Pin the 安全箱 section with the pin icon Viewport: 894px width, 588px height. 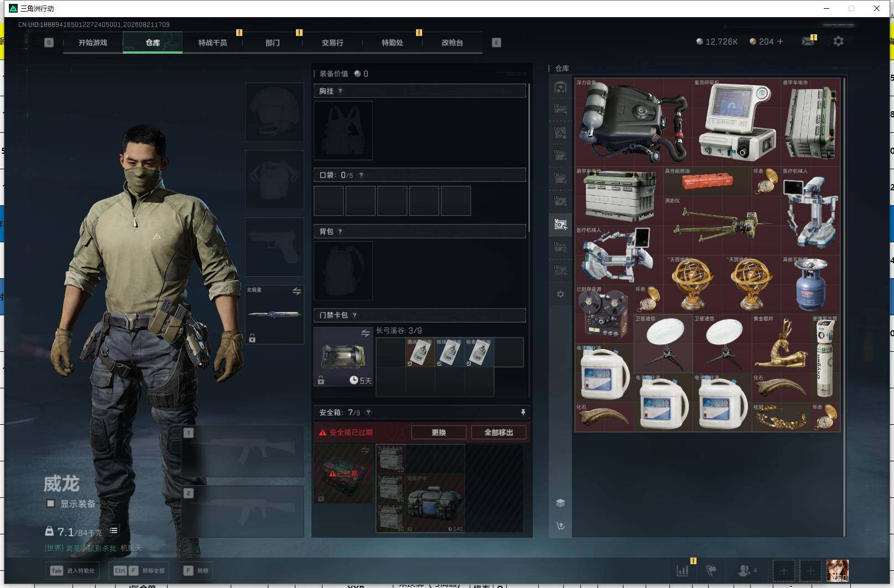tap(523, 412)
